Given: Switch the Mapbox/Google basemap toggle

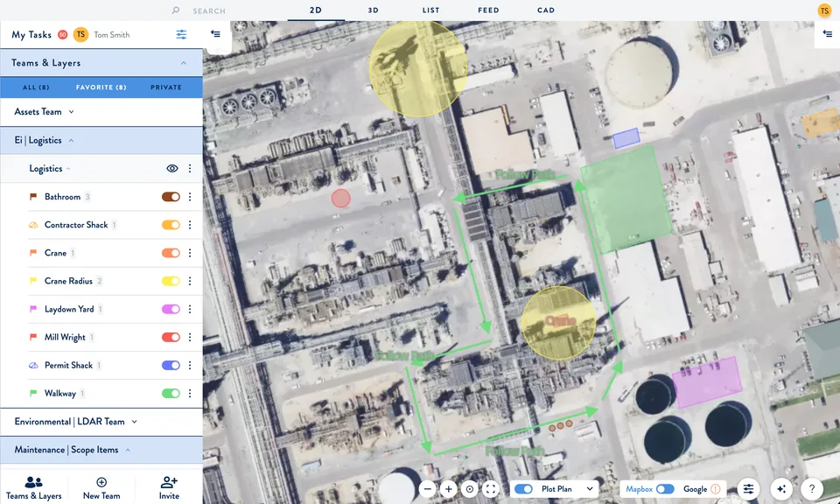Looking at the screenshot, I should coord(665,489).
